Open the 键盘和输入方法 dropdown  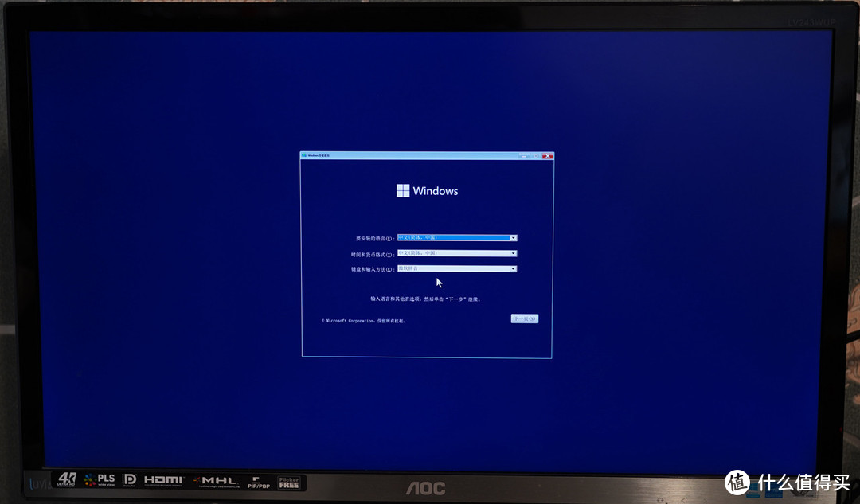(x=457, y=268)
